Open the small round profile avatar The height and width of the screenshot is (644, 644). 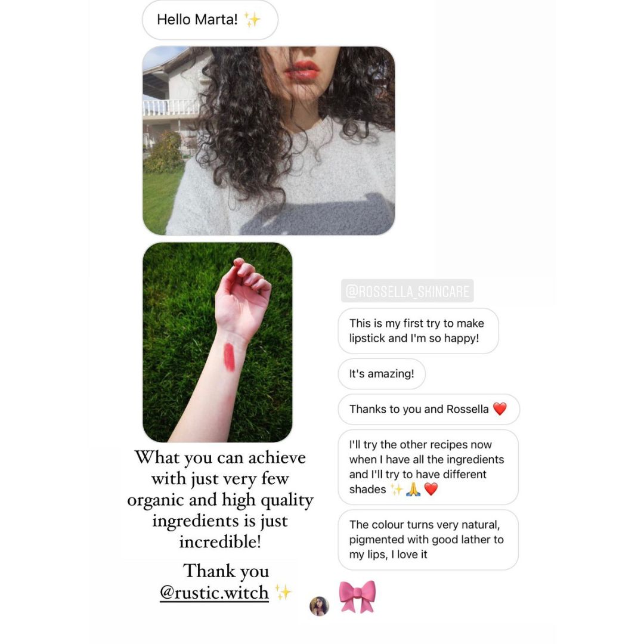tap(319, 606)
